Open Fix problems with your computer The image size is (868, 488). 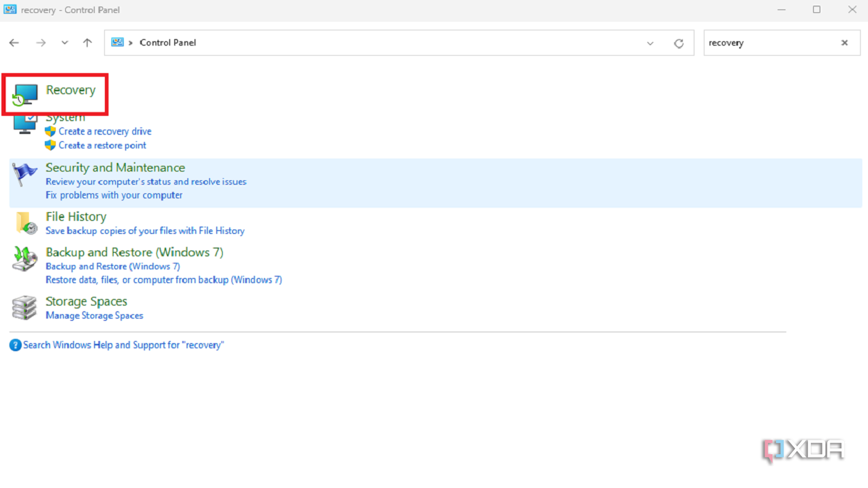click(114, 195)
